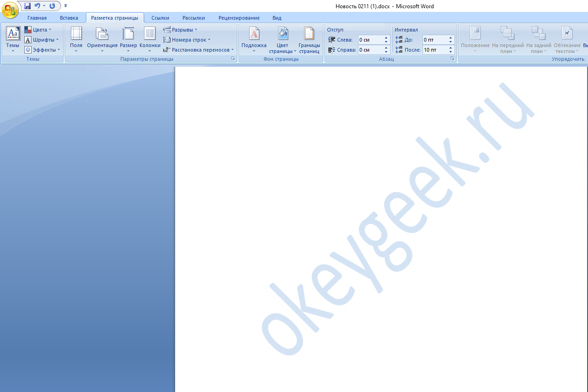Click inside the blank document page
Viewport: 588px width, 392px height.
[x=381, y=229]
